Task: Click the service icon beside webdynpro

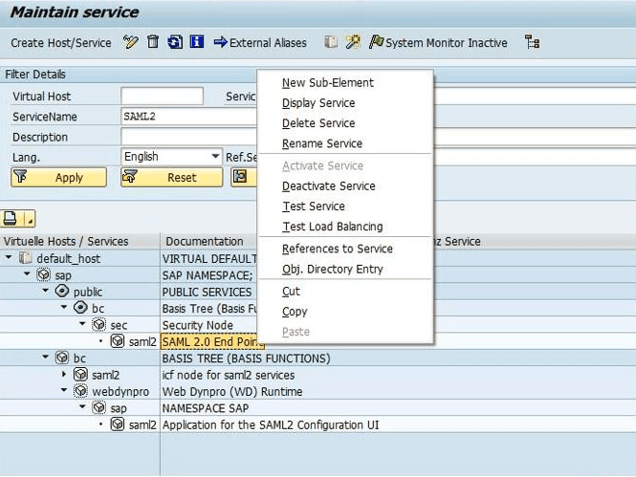Action: (80, 391)
